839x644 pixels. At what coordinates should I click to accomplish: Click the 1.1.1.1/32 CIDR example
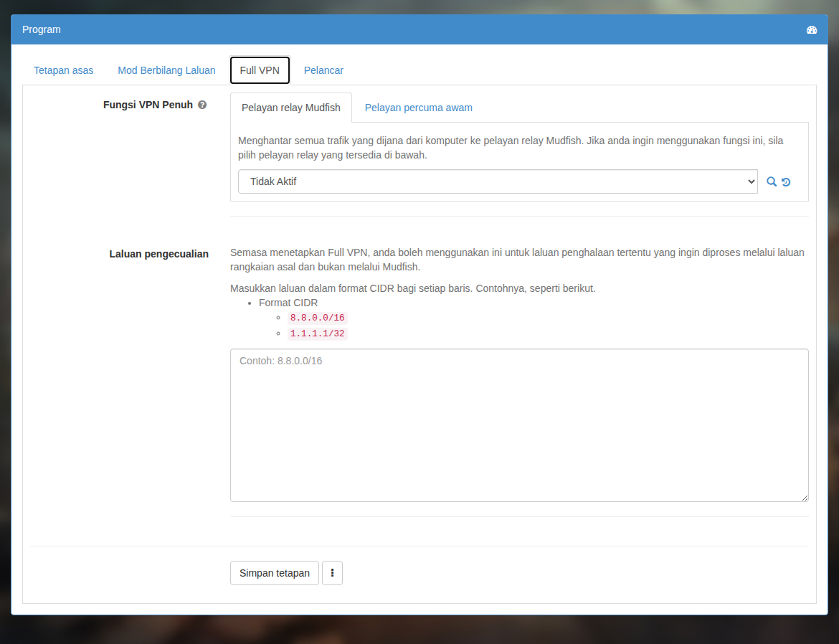coord(317,333)
